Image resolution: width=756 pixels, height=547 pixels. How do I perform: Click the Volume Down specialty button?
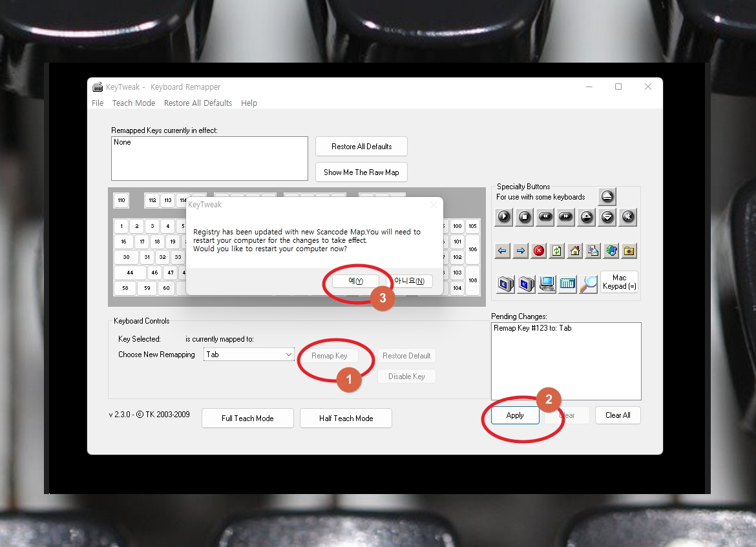pos(607,218)
